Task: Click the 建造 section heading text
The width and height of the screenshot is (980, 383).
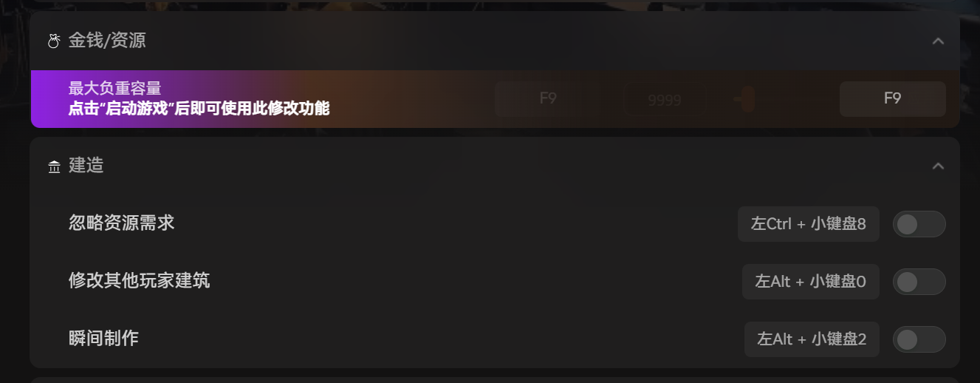Action: tap(86, 166)
